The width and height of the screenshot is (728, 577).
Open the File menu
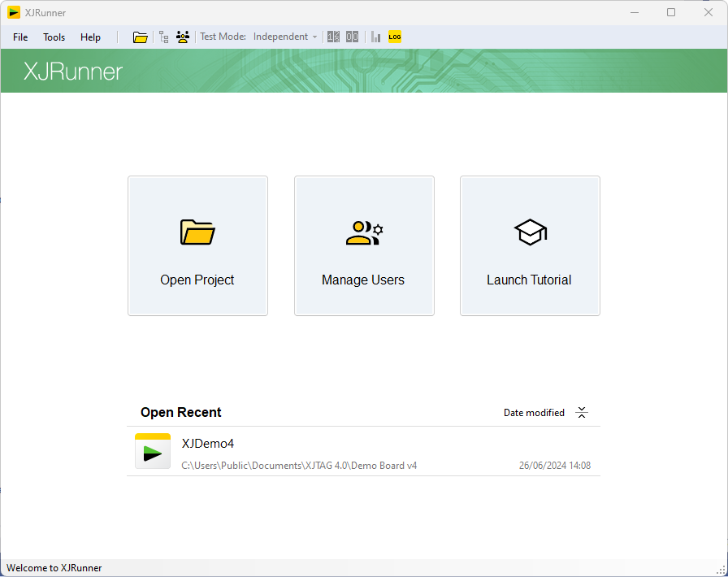pyautogui.click(x=20, y=37)
